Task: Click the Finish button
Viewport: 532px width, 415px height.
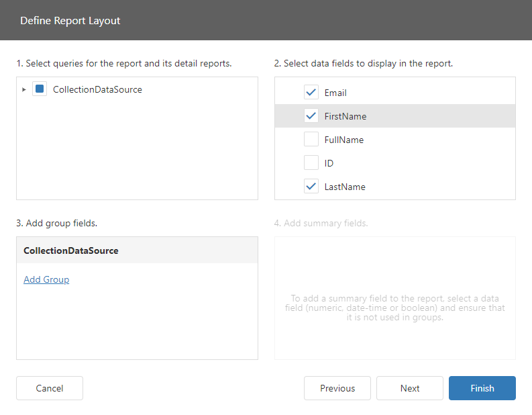Action: [482, 388]
